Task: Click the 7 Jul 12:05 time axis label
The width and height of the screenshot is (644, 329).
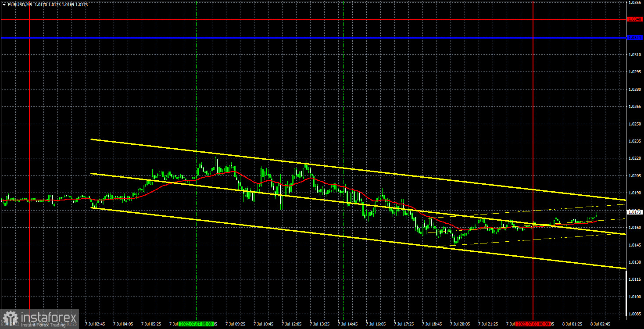Action: tap(291, 324)
